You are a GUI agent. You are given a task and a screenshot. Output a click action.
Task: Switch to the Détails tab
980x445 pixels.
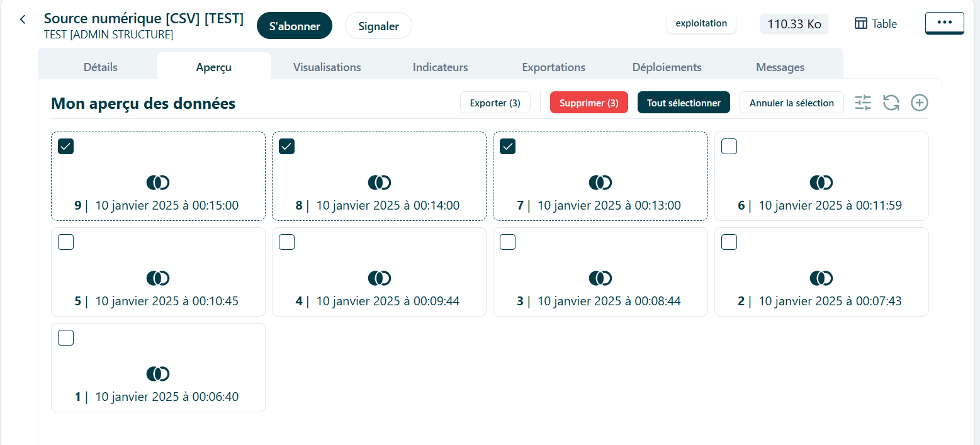point(101,67)
